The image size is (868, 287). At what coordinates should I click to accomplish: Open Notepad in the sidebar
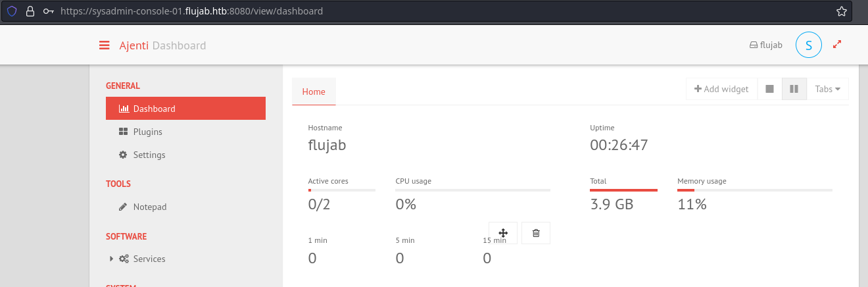[x=149, y=207]
